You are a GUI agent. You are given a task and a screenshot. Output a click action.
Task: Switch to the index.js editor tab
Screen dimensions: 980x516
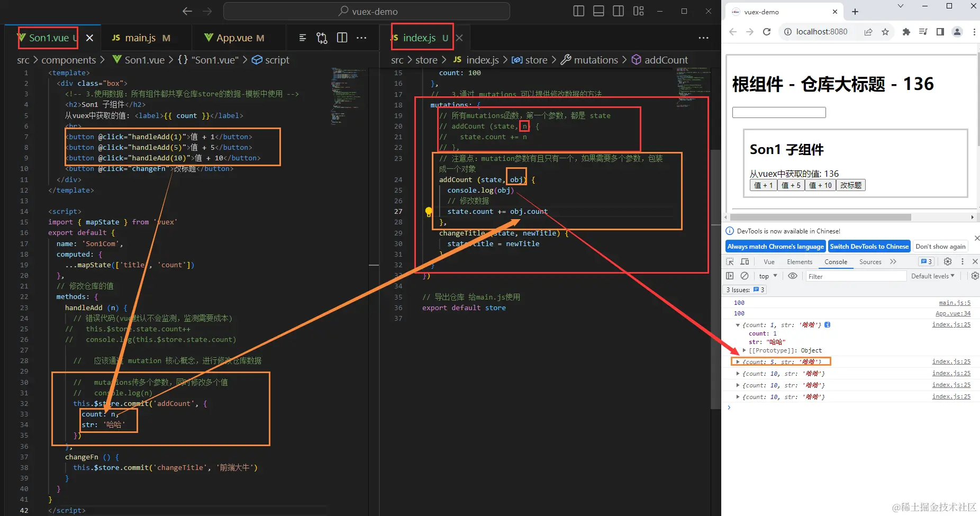click(x=419, y=38)
